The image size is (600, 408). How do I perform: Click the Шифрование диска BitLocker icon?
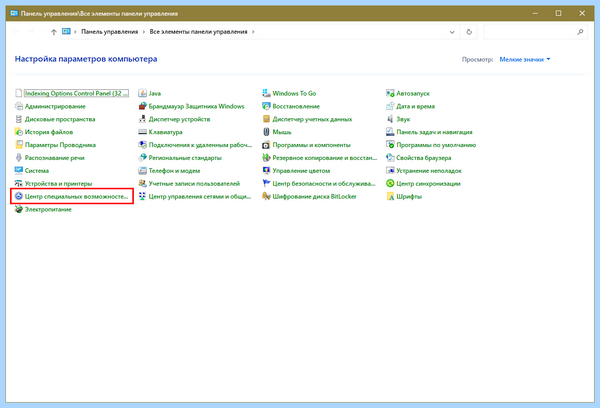266,196
